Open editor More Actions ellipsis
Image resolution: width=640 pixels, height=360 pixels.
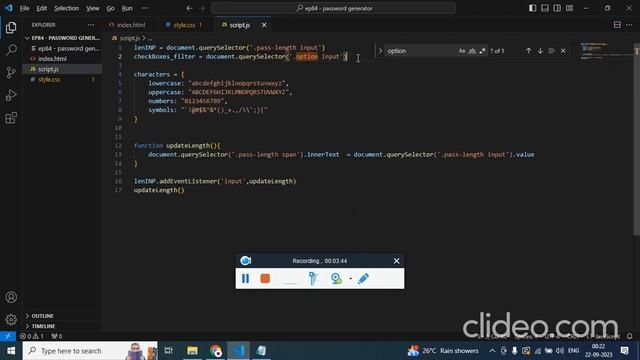[x=629, y=25]
